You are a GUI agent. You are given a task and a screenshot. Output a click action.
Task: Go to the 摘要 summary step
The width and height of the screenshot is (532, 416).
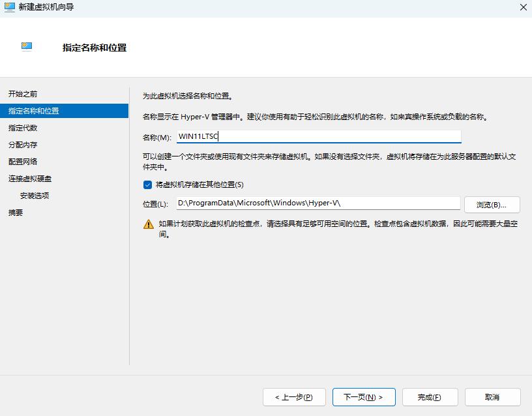16,213
